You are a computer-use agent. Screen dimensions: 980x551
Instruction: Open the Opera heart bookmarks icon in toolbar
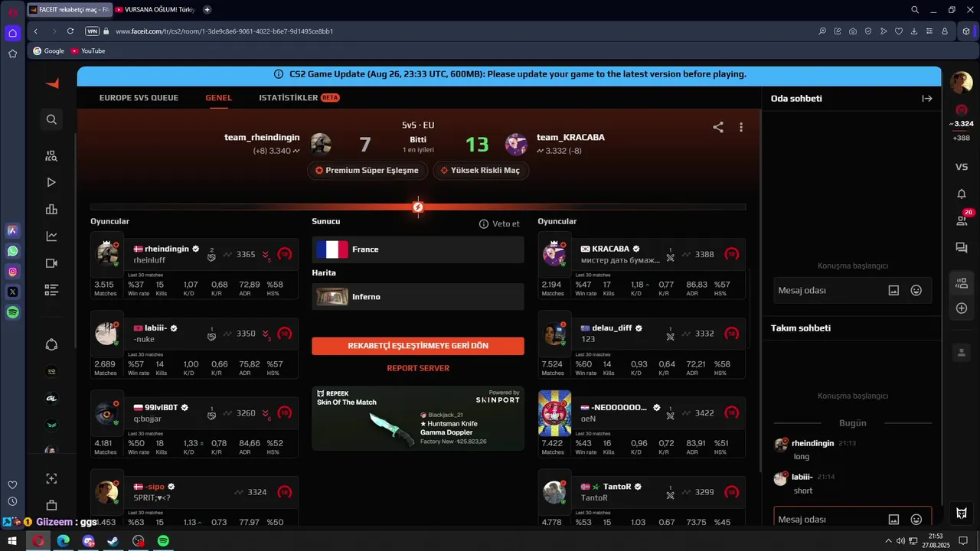[x=899, y=31]
